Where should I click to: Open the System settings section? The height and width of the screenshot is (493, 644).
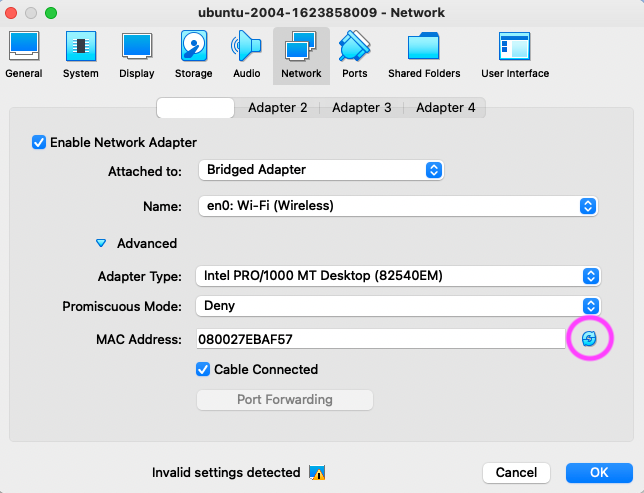80,55
